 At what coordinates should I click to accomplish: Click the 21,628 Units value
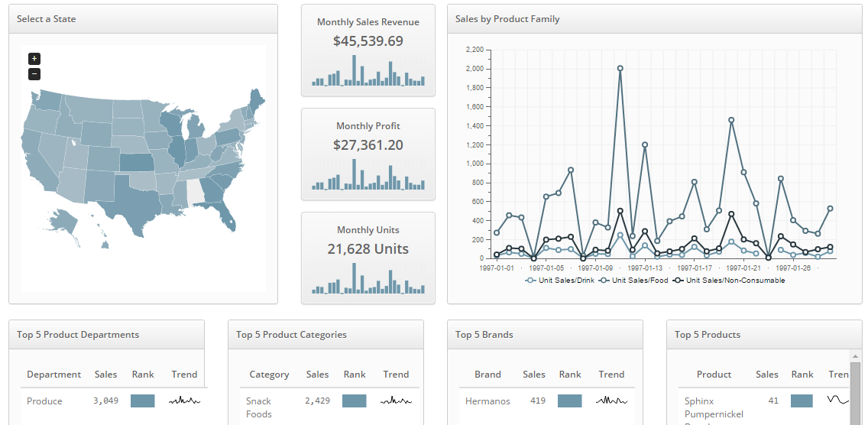tap(368, 248)
